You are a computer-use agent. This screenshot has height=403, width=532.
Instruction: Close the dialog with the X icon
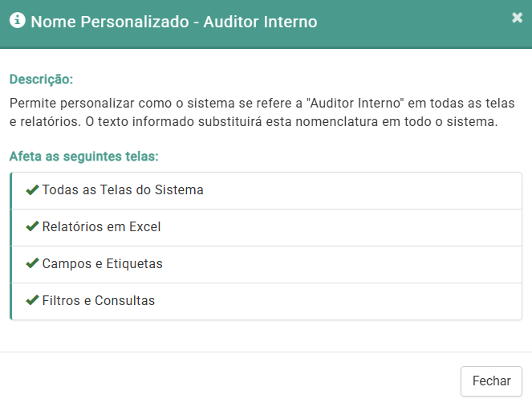coord(517,18)
